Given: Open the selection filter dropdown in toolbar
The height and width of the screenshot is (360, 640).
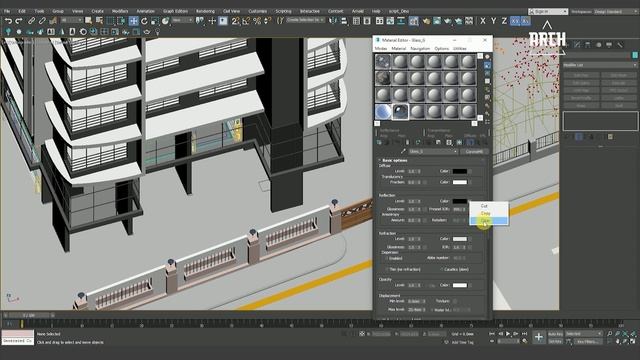Looking at the screenshot, I should pos(71,20).
